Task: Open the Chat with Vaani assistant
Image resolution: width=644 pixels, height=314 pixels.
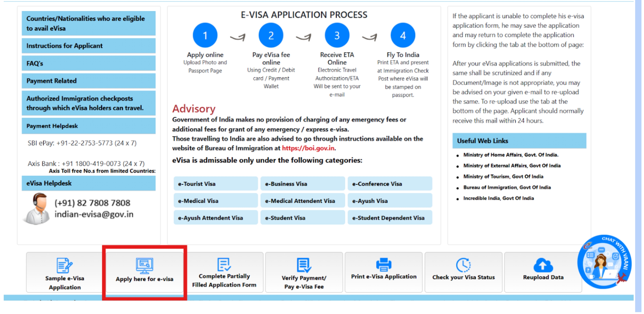Action: 604,262
